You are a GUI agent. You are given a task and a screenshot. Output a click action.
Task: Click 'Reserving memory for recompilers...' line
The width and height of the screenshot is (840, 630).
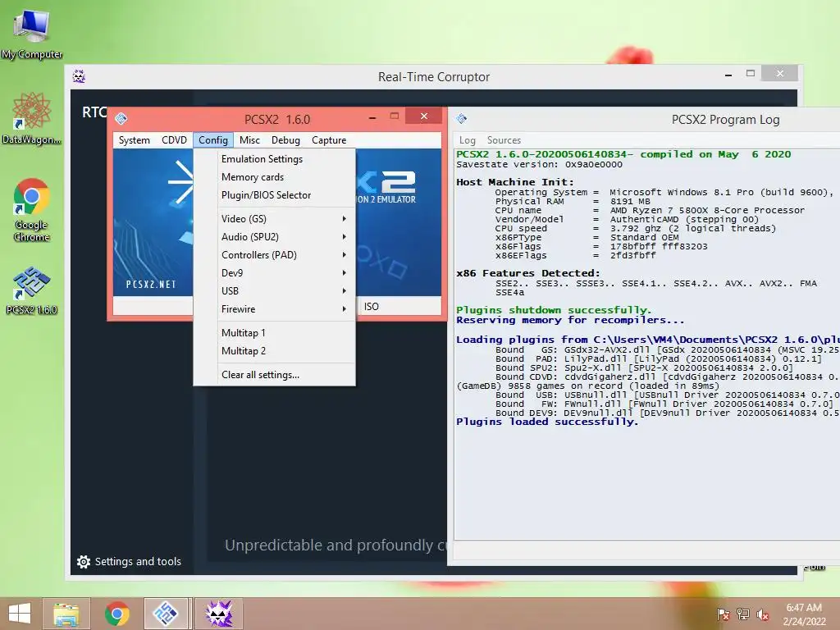(570, 320)
